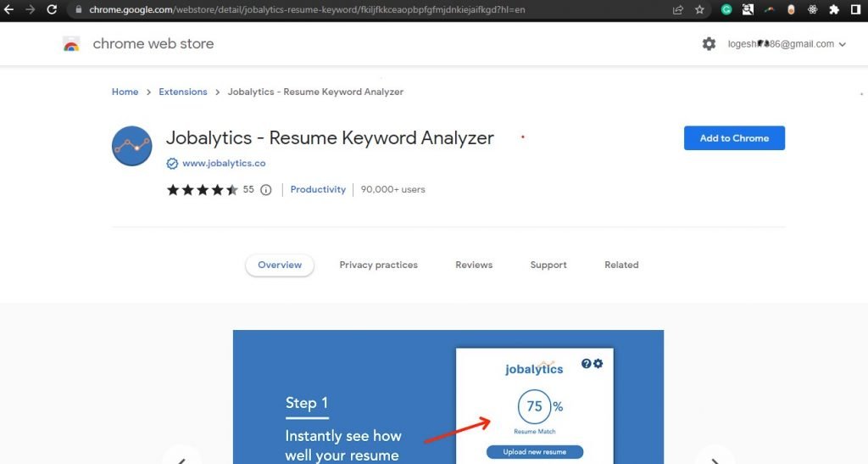
Task: Open the Productivity category link
Action: 318,189
